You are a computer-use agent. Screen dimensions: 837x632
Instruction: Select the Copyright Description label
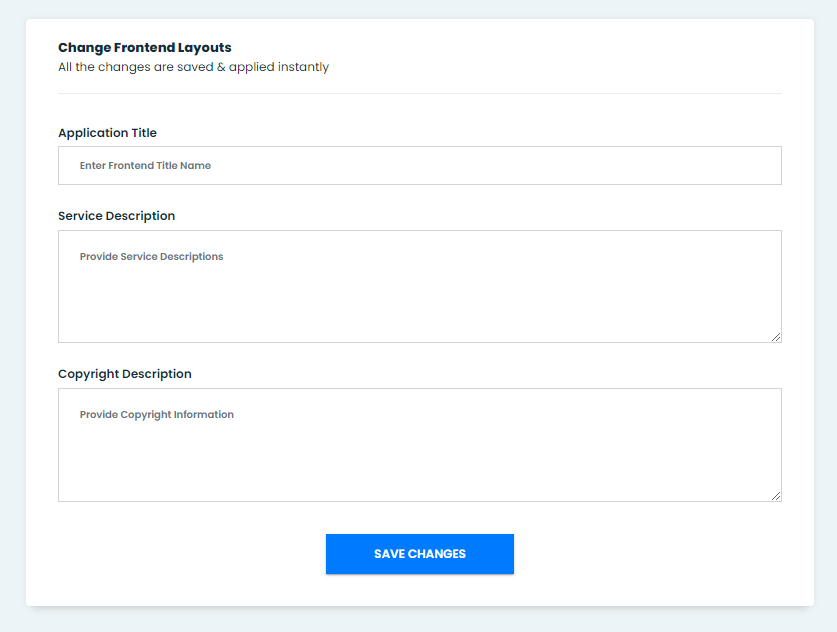124,374
